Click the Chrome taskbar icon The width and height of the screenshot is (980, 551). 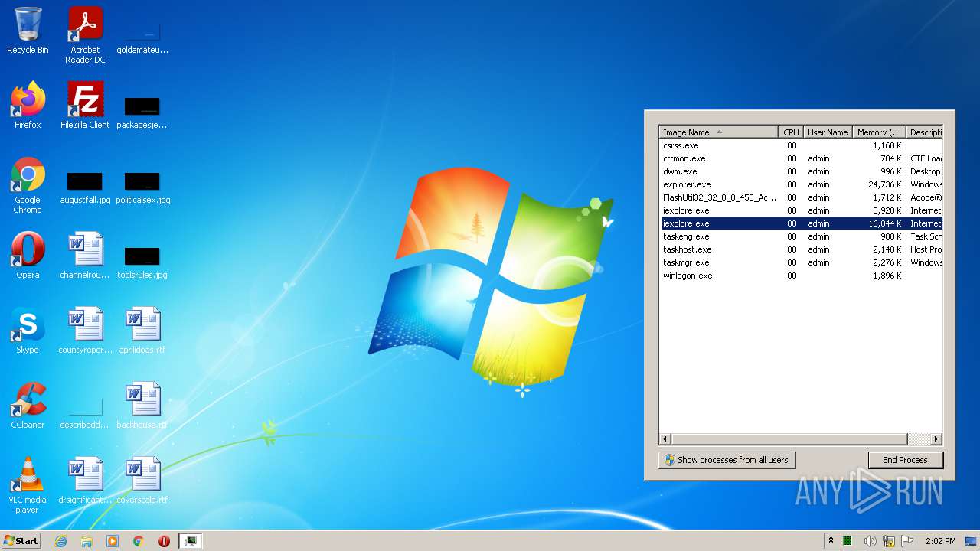(139, 541)
